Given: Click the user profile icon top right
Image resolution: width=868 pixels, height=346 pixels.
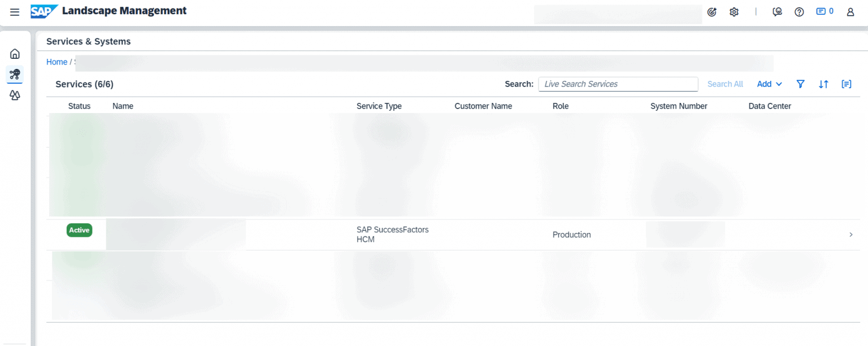Looking at the screenshot, I should pos(850,12).
